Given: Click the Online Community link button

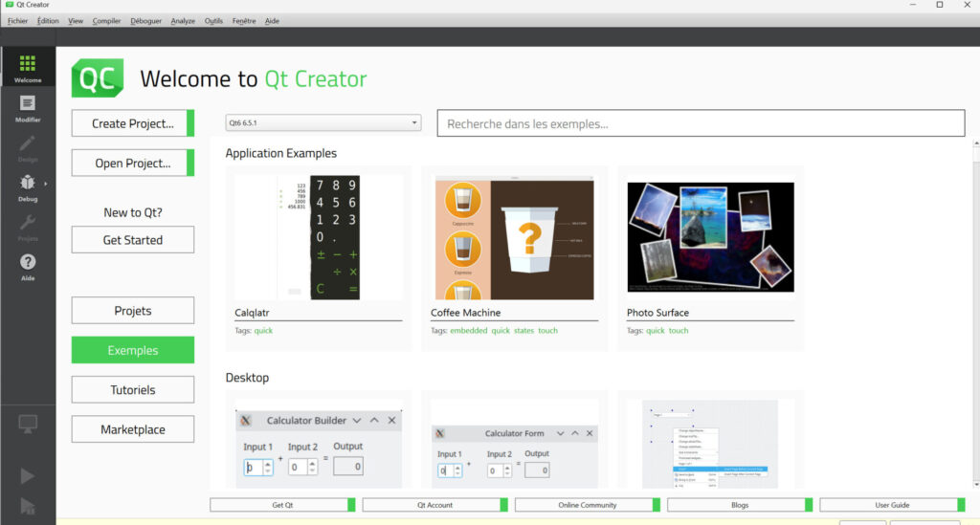Looking at the screenshot, I should point(588,504).
